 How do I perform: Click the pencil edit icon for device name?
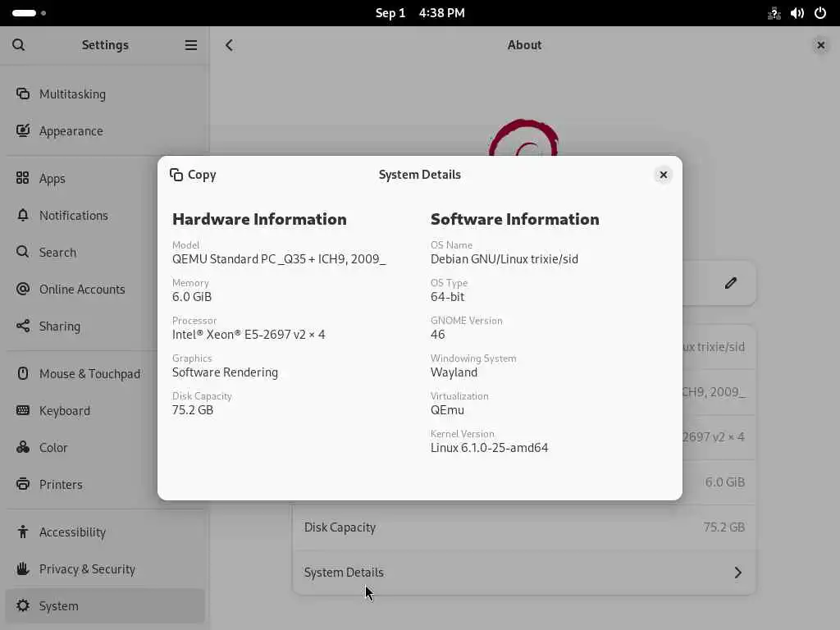point(731,283)
